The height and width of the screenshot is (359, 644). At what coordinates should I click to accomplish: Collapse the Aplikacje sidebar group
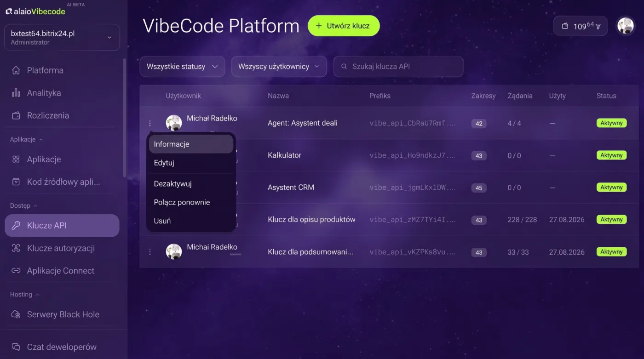coord(26,139)
